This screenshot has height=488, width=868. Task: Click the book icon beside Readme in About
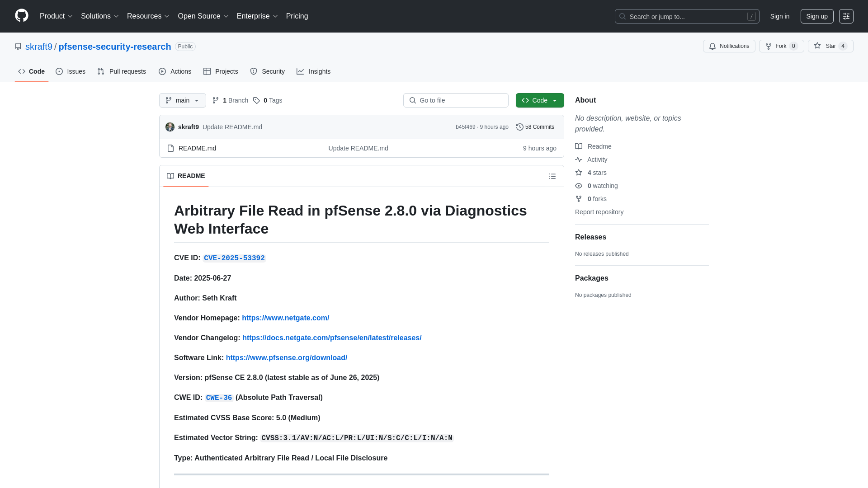click(x=579, y=146)
